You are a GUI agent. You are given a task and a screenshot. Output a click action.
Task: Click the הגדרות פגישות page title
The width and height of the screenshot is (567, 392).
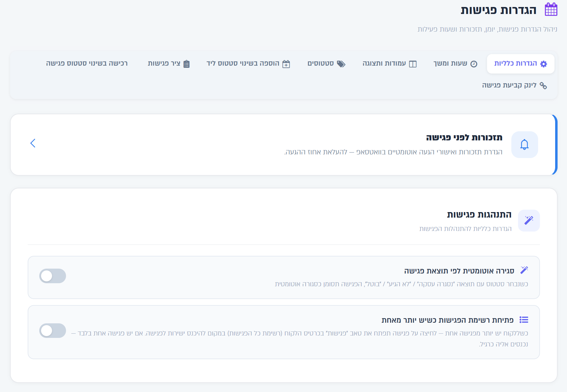(x=499, y=10)
